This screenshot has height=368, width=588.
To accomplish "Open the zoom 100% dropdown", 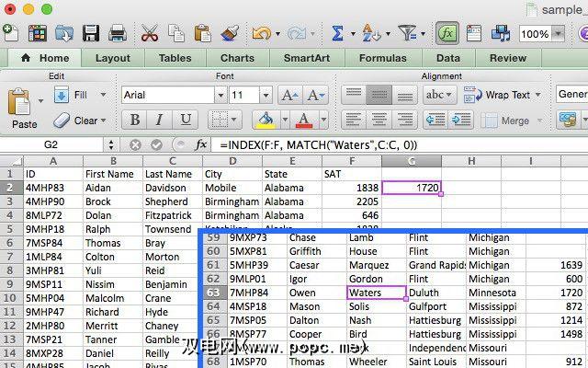I will pyautogui.click(x=558, y=34).
